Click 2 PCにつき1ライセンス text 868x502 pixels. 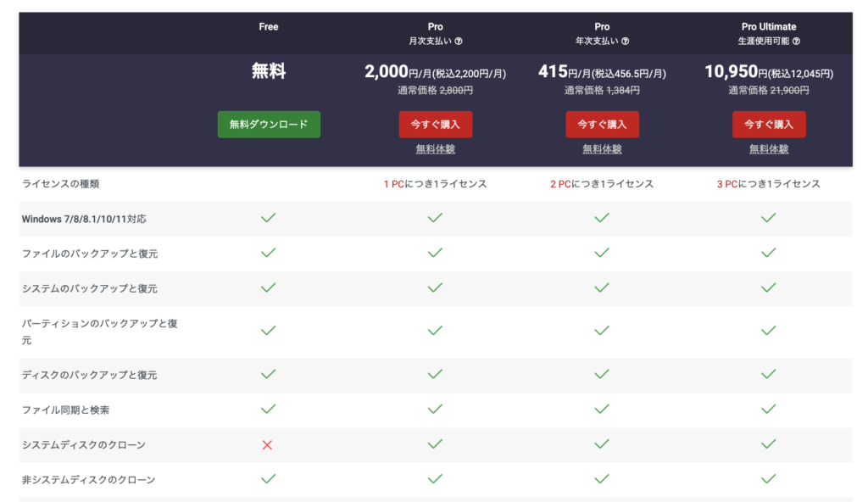[602, 184]
